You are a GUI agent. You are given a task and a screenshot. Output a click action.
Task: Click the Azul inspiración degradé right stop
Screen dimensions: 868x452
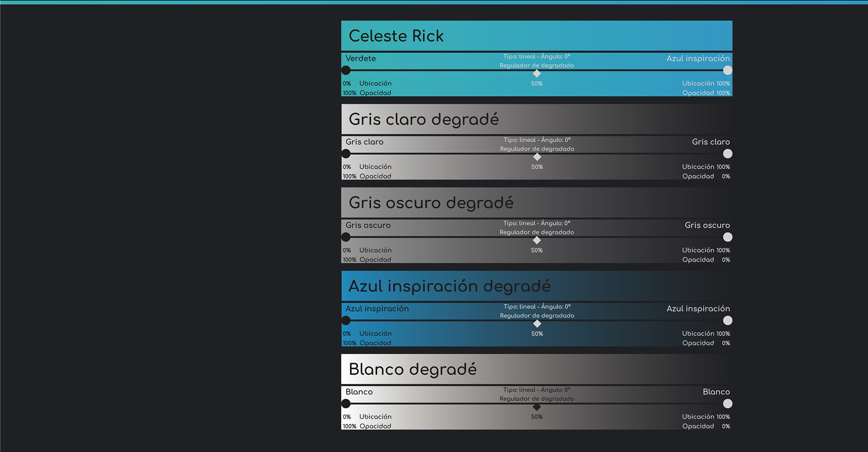click(x=727, y=320)
